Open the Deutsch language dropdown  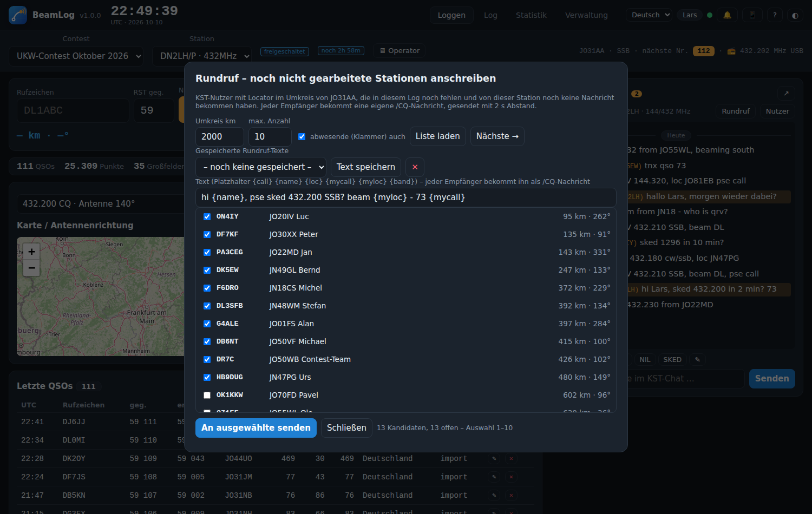(650, 15)
